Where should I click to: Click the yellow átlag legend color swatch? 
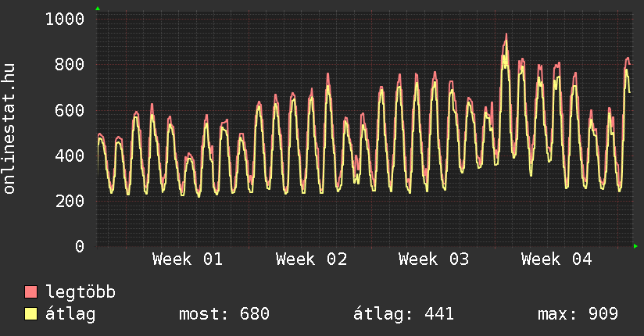click(x=31, y=315)
